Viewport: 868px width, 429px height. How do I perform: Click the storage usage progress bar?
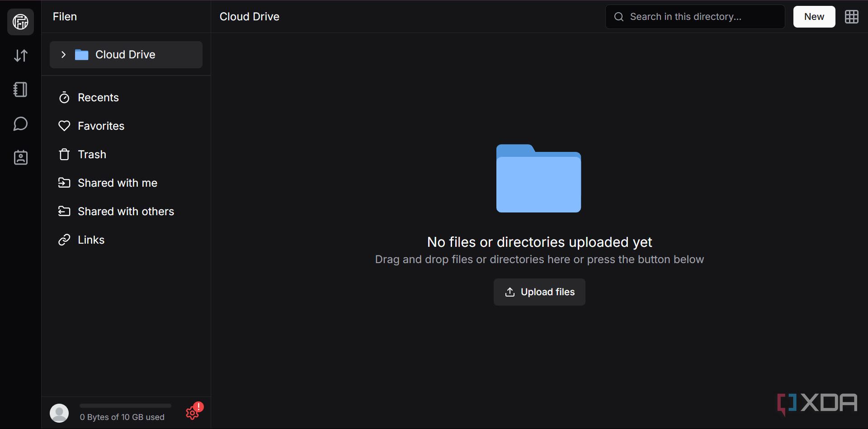pos(125,405)
